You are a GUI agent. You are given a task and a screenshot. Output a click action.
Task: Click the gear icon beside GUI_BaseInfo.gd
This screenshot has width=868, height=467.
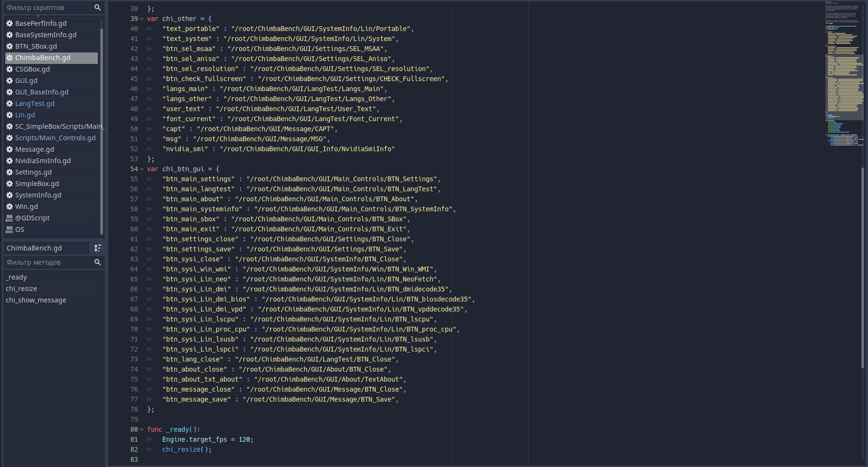click(x=10, y=92)
